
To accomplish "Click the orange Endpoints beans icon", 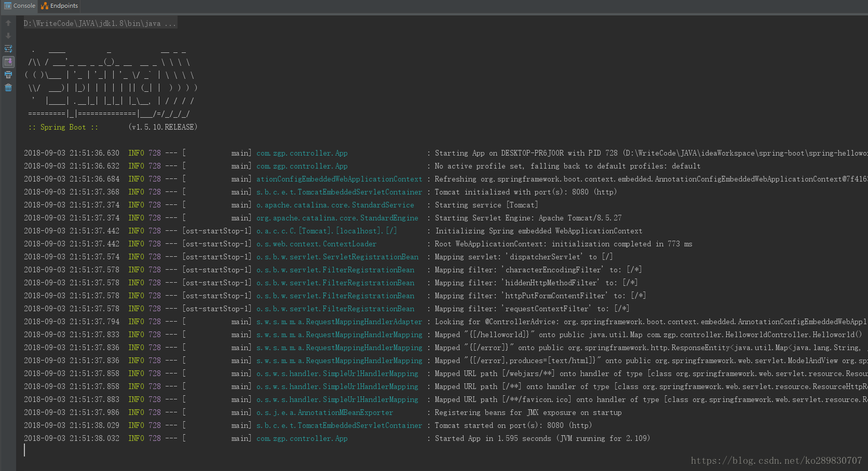I will click(44, 6).
